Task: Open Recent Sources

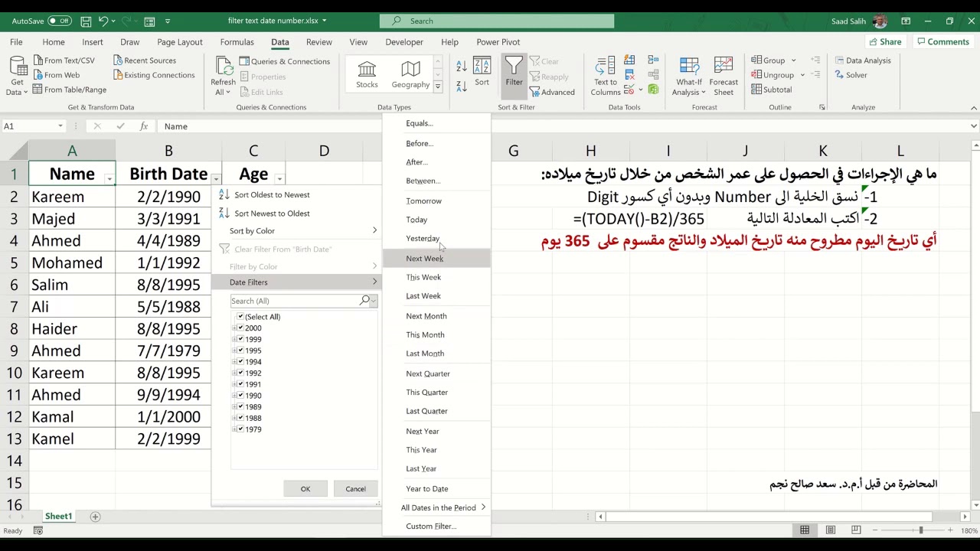Action: (x=145, y=60)
